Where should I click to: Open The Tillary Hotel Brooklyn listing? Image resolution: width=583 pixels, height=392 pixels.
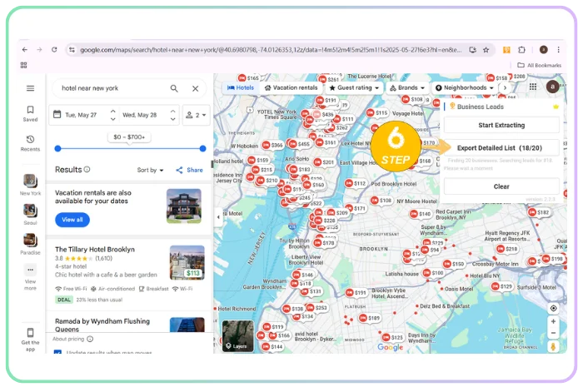(x=95, y=250)
